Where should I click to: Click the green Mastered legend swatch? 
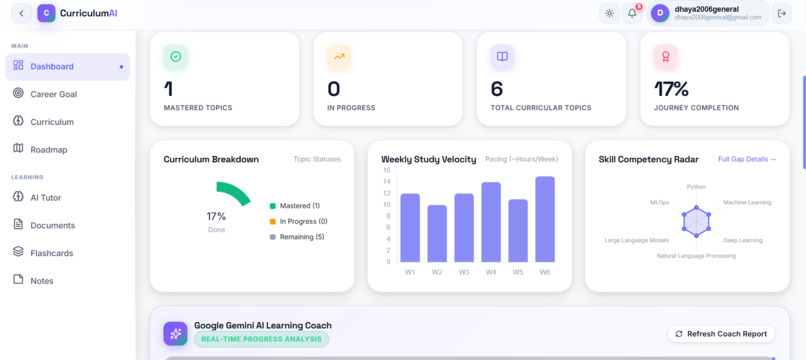tap(273, 206)
